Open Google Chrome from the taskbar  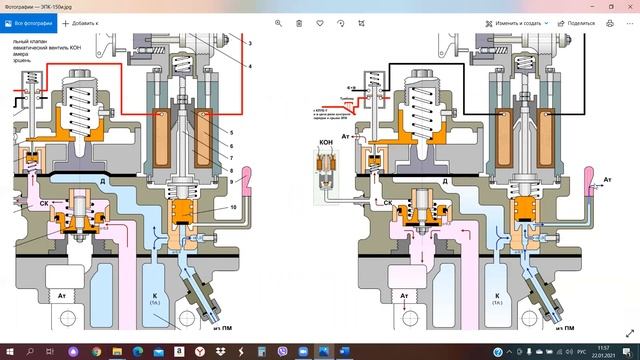tap(96, 351)
